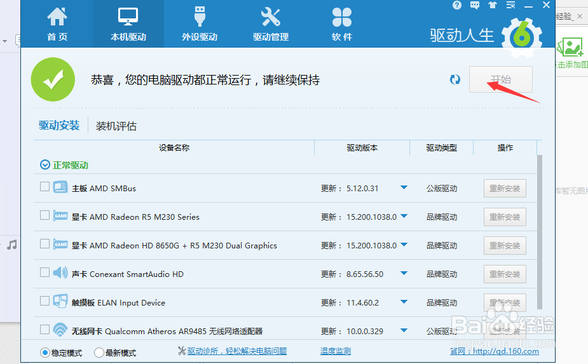Open version dropdown for Conexant 8.65.56.50
588x364 pixels.
404,273
